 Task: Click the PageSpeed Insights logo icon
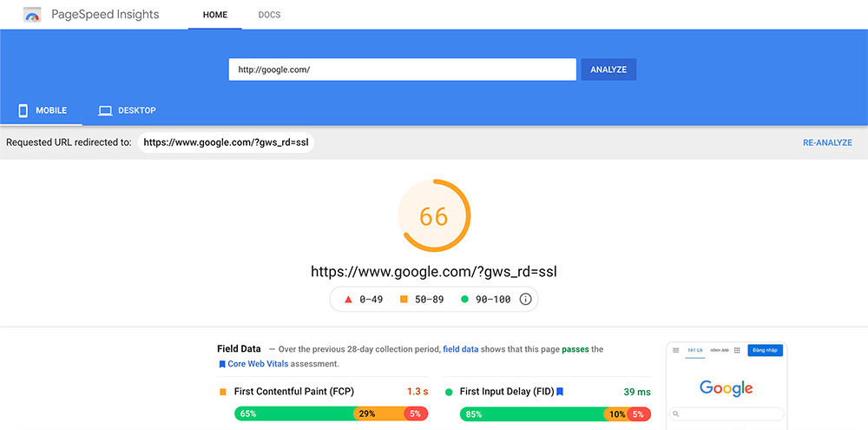(x=32, y=15)
